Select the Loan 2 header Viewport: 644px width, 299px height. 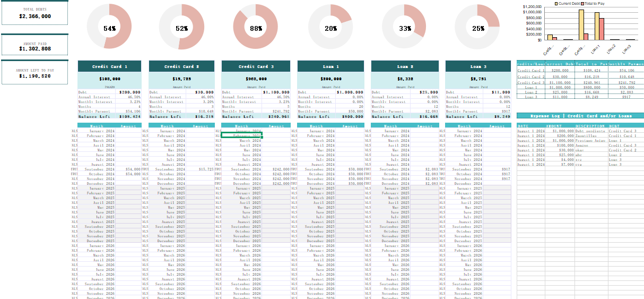405,66
